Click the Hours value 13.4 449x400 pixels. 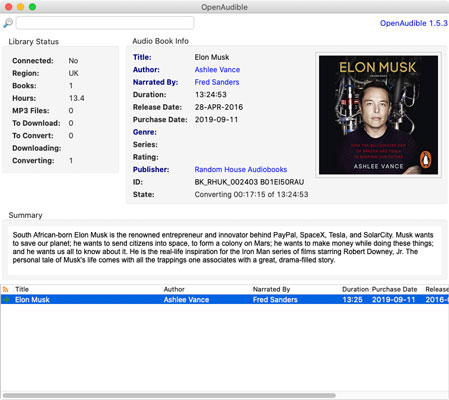[x=77, y=98]
